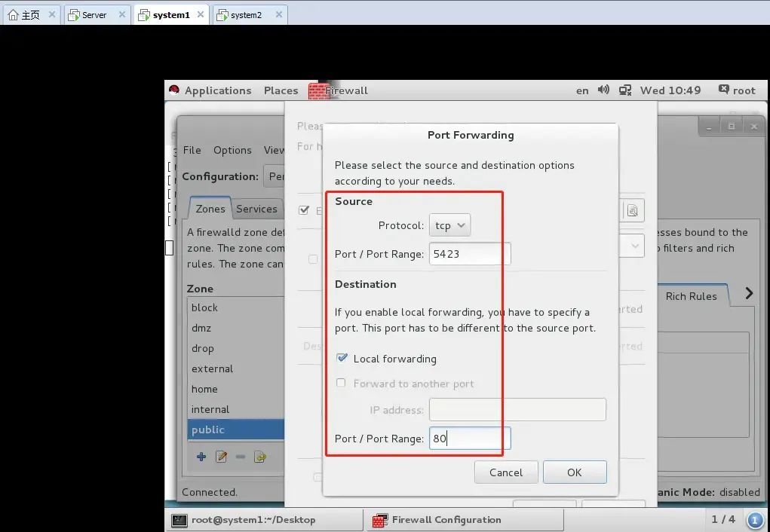Click the network connection icon
This screenshot has width=770, height=532.
coord(625,90)
